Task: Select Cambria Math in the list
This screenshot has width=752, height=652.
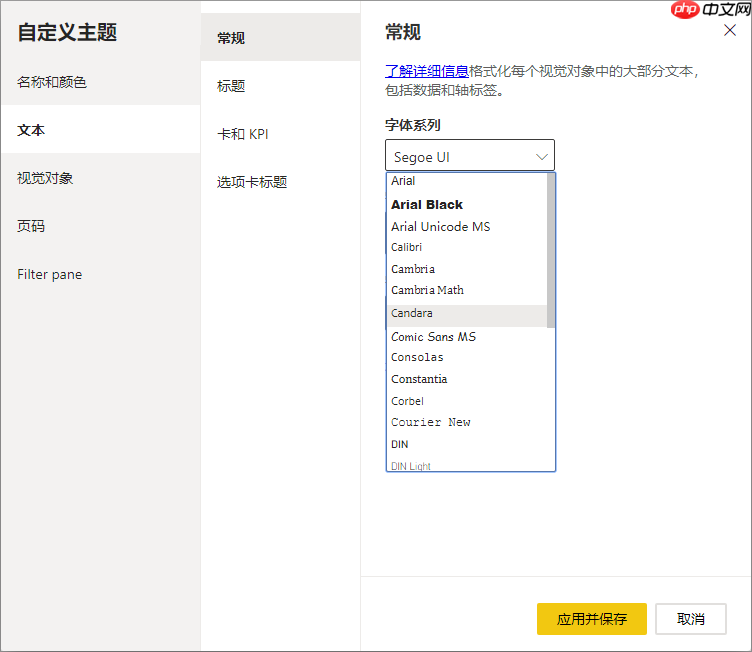Action: pyautogui.click(x=467, y=290)
